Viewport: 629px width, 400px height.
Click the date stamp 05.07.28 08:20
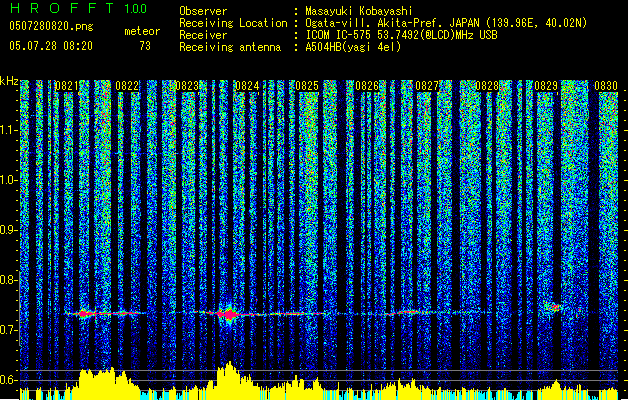tap(51, 46)
